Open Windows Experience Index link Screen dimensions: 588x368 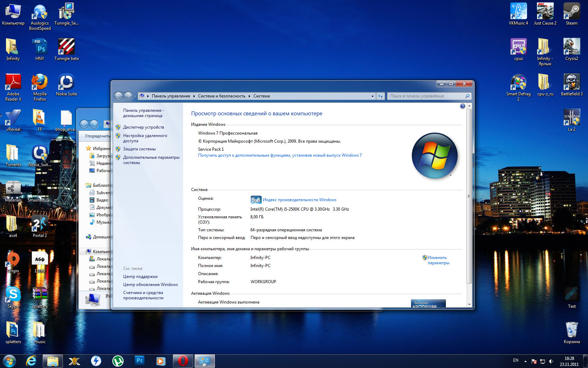[300, 200]
